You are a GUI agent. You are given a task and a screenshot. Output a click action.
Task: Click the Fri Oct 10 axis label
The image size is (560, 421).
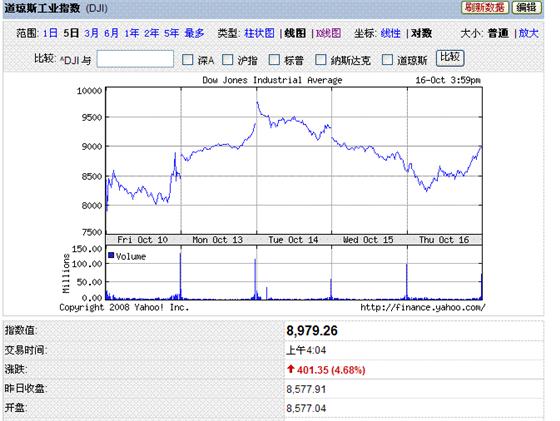pyautogui.click(x=142, y=240)
